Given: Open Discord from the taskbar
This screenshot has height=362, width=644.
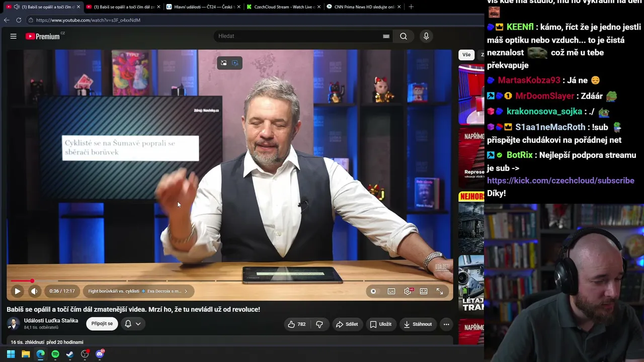Looking at the screenshot, I should (x=100, y=354).
